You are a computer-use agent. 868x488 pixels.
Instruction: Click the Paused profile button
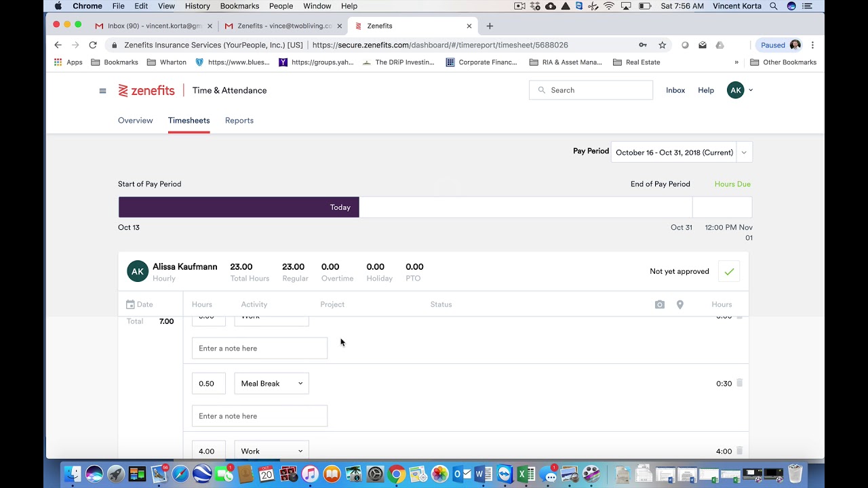tap(780, 45)
